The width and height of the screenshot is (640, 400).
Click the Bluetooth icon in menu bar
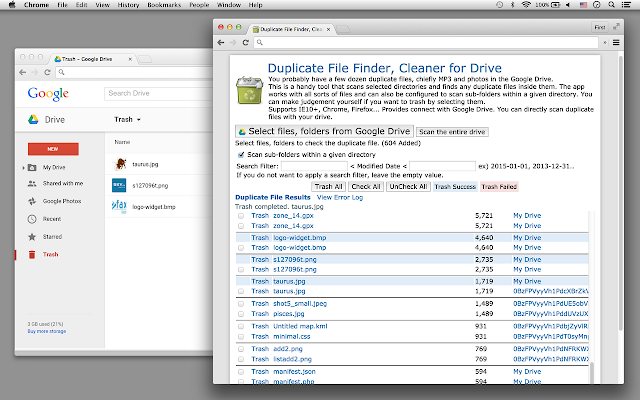click(513, 5)
